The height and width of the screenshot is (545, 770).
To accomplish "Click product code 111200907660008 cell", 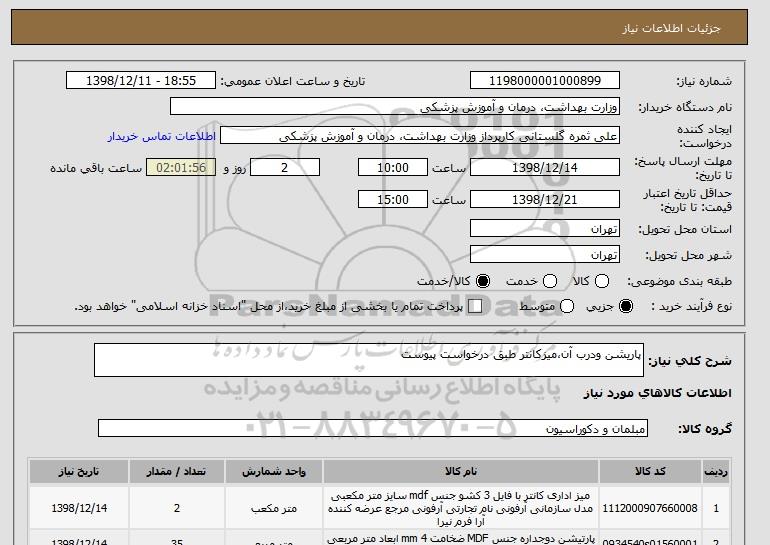I will [650, 508].
